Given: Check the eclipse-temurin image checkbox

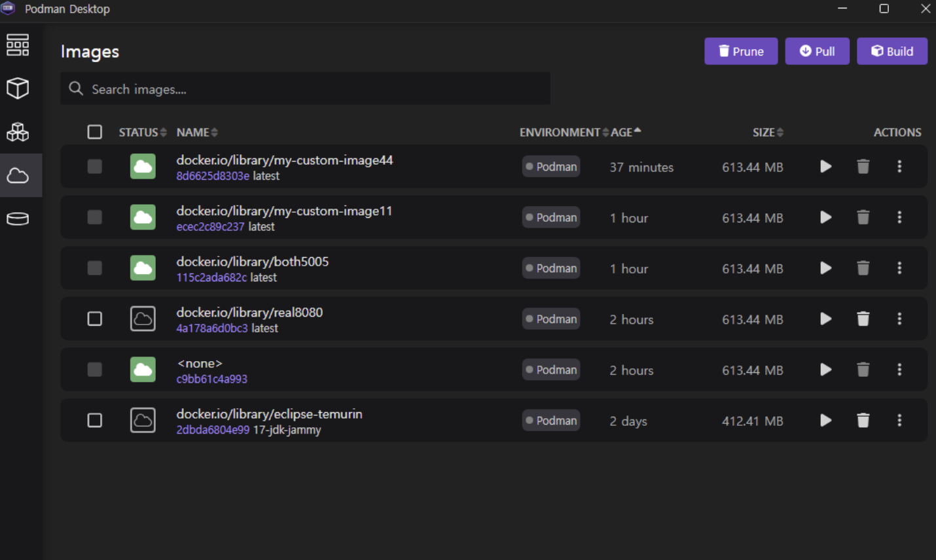Looking at the screenshot, I should [x=95, y=420].
